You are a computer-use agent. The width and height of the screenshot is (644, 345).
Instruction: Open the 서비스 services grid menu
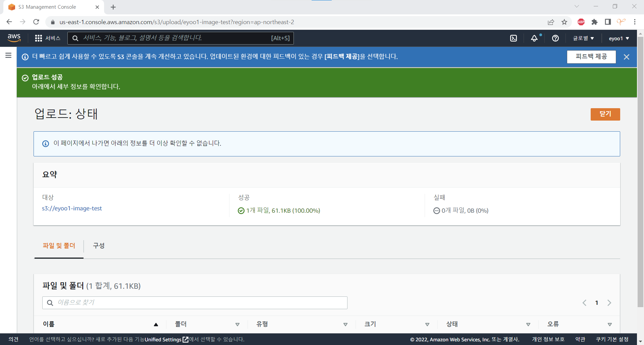pos(48,38)
